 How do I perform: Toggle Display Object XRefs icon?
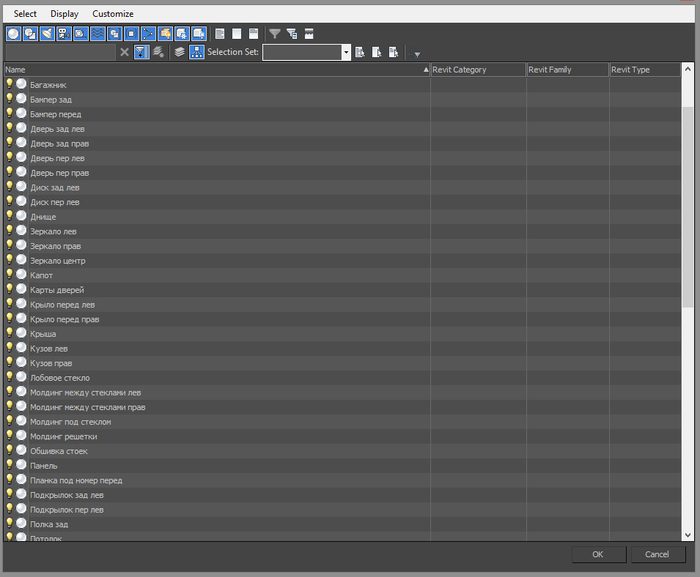click(x=131, y=33)
